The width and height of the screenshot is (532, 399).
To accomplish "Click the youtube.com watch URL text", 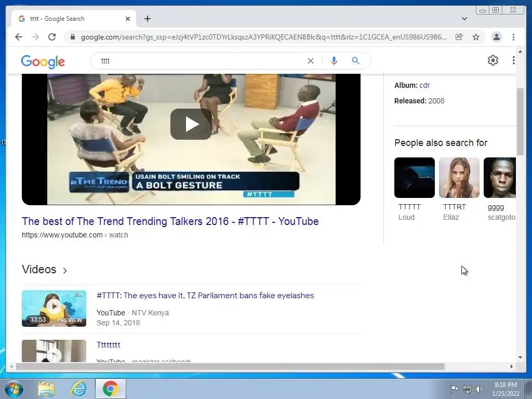I will click(75, 235).
